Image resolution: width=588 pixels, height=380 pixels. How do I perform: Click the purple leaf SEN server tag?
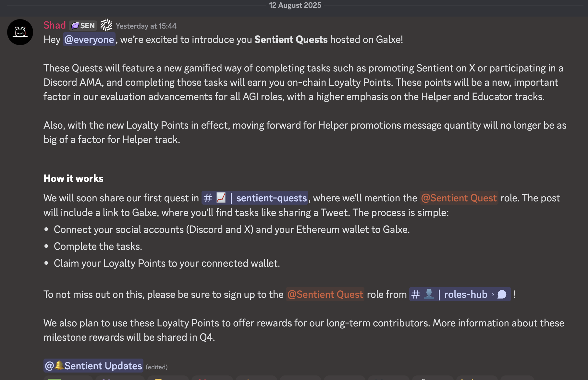tap(83, 26)
